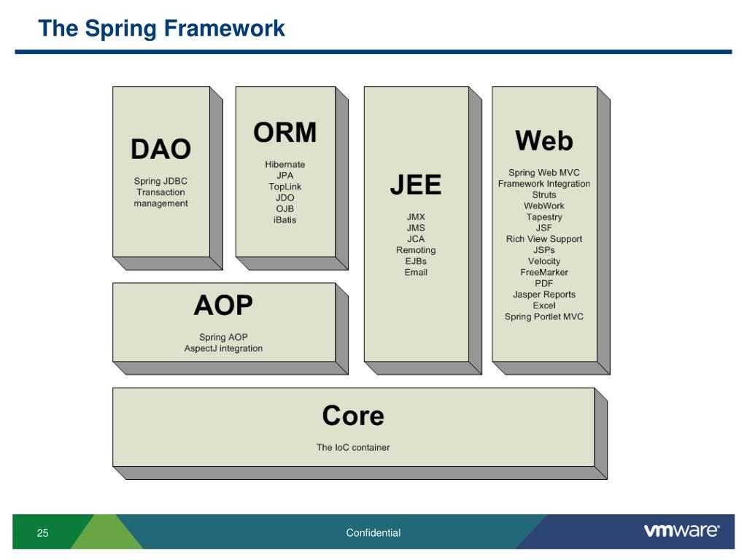Select "Jasper Reports" entry

(544, 295)
